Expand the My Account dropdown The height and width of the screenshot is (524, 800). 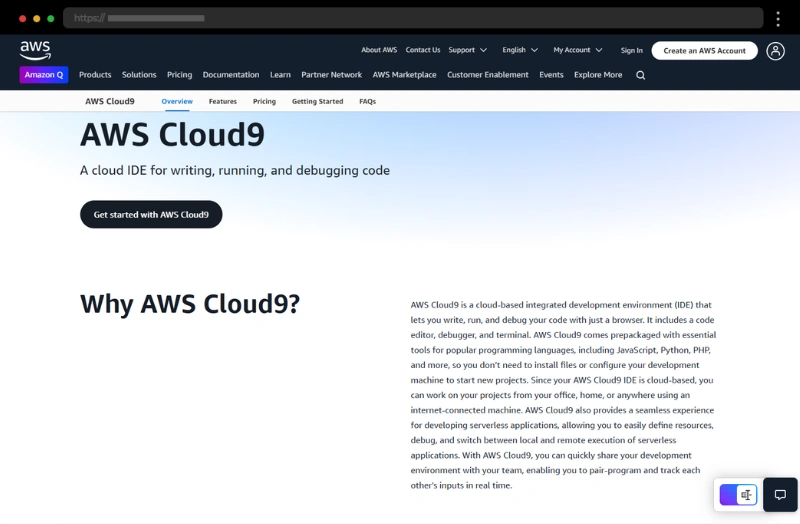click(x=578, y=50)
